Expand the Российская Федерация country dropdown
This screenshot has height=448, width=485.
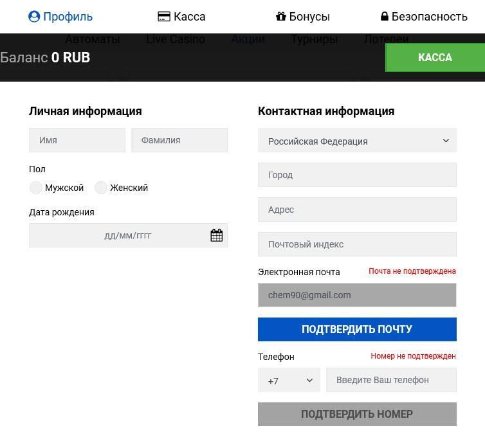pos(357,141)
